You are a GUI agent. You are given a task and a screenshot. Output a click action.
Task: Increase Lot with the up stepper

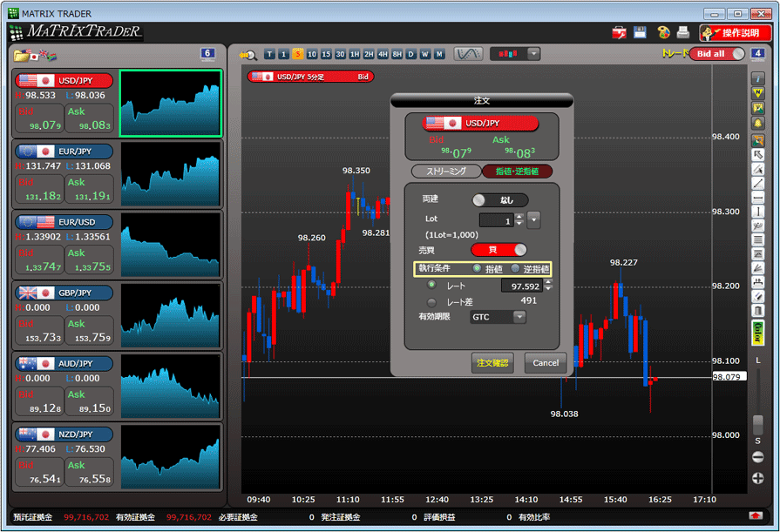click(x=519, y=216)
